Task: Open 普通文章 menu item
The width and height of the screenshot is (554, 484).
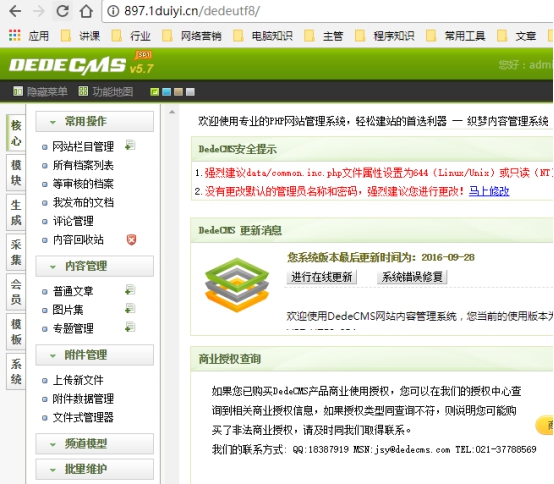Action: coord(73,291)
